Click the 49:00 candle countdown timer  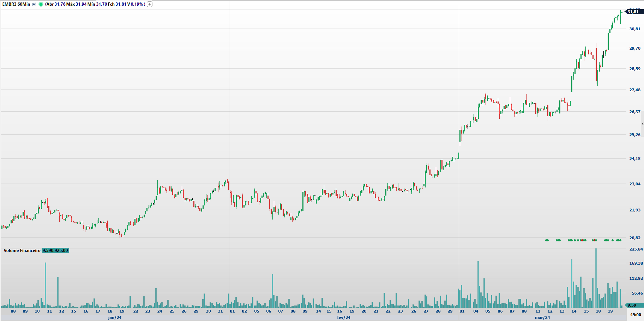tap(635, 315)
